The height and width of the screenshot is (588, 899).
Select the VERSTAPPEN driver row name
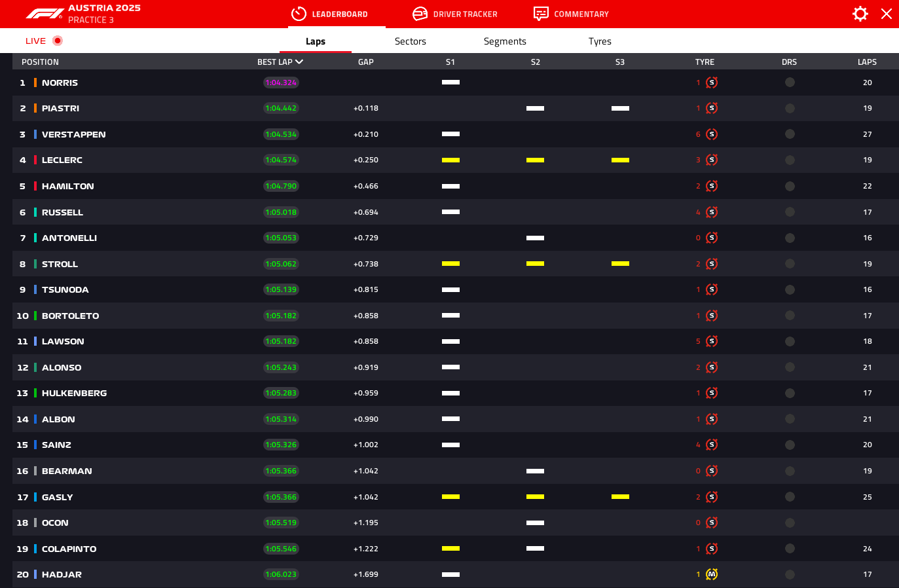[x=73, y=134]
